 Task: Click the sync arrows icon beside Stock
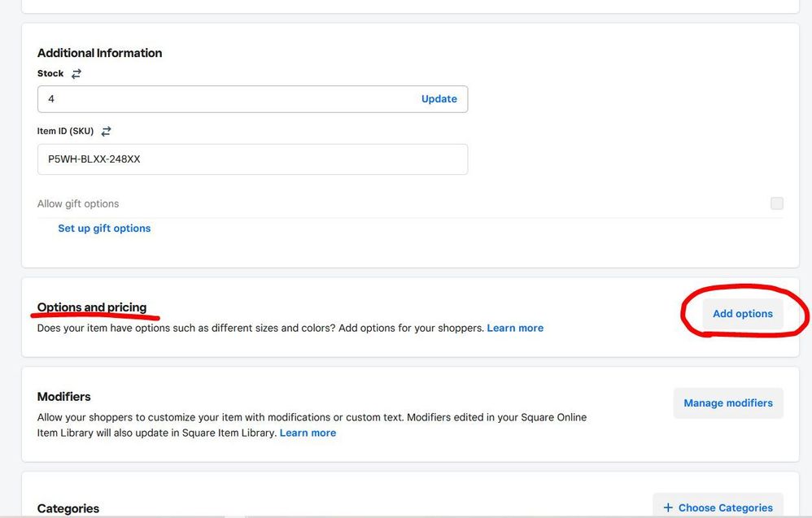pos(76,73)
